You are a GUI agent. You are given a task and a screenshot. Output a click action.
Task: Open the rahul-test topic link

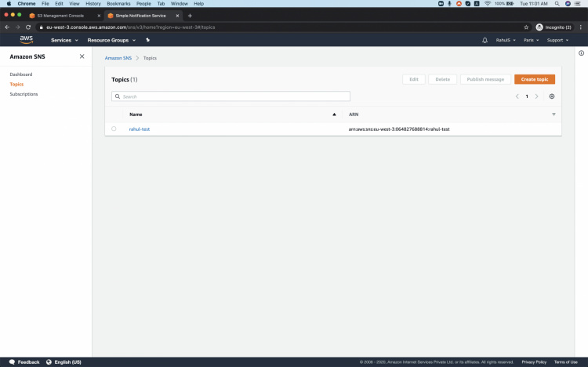coord(140,129)
